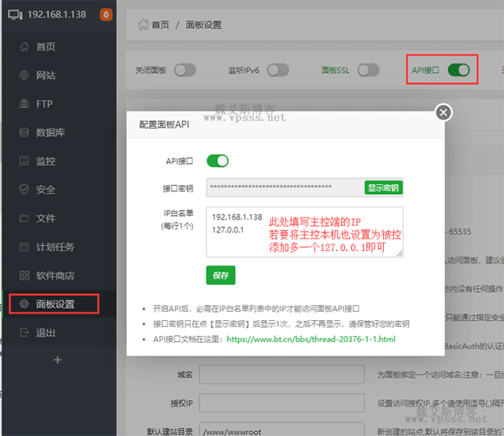This screenshot has width=504, height=436.
Task: Enable the 监听IPv6 switch
Action: pyautogui.click(x=278, y=71)
